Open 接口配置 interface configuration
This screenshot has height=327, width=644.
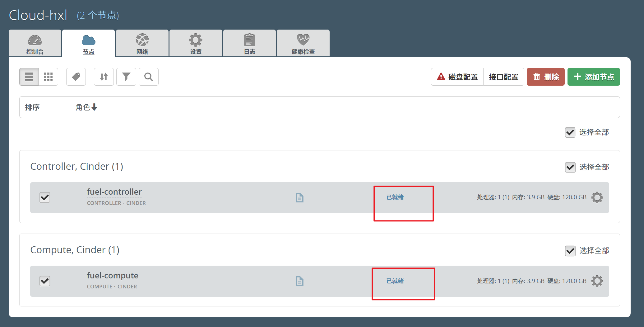[x=504, y=77]
